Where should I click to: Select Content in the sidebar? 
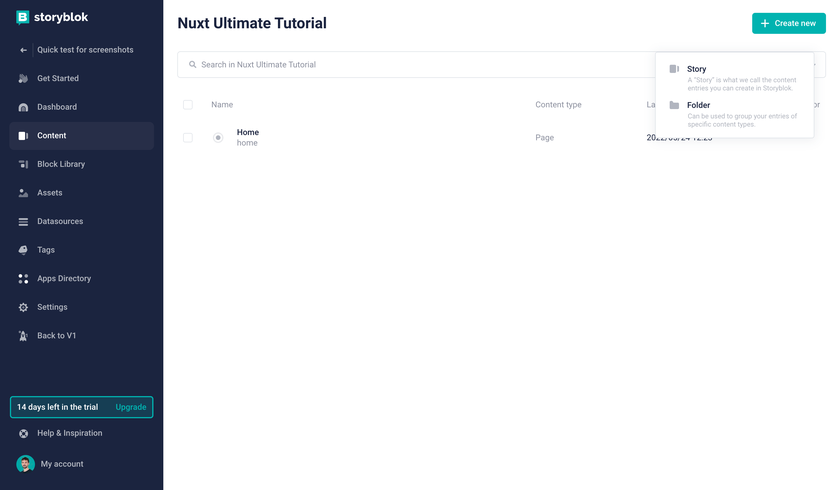81,135
